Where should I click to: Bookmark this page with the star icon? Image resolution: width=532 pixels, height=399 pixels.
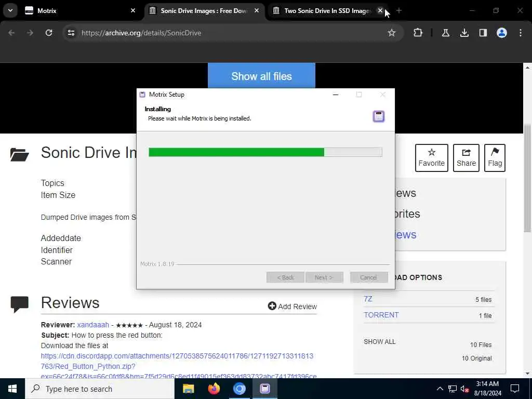pos(392,33)
